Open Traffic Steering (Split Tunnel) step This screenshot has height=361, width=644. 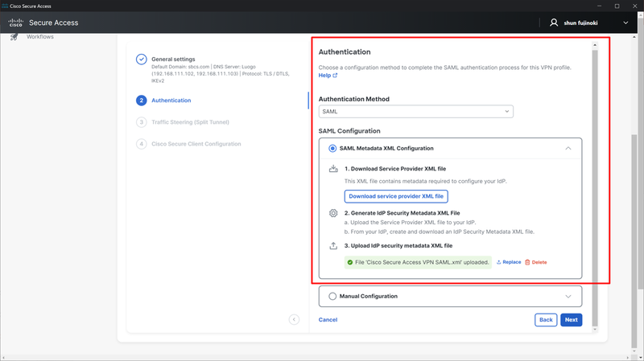pos(190,122)
